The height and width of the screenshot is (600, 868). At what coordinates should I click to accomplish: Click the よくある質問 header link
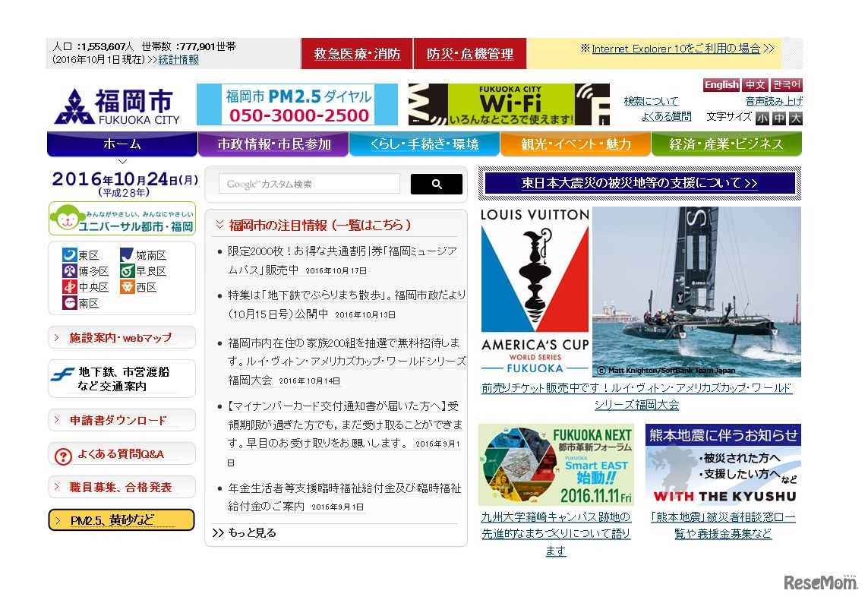tap(666, 116)
